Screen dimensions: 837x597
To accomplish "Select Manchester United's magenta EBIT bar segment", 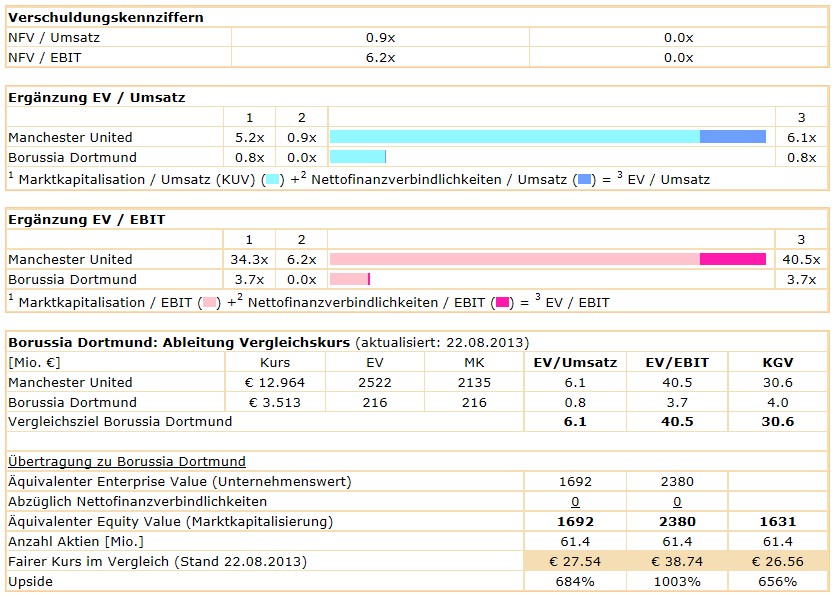I will (x=733, y=260).
